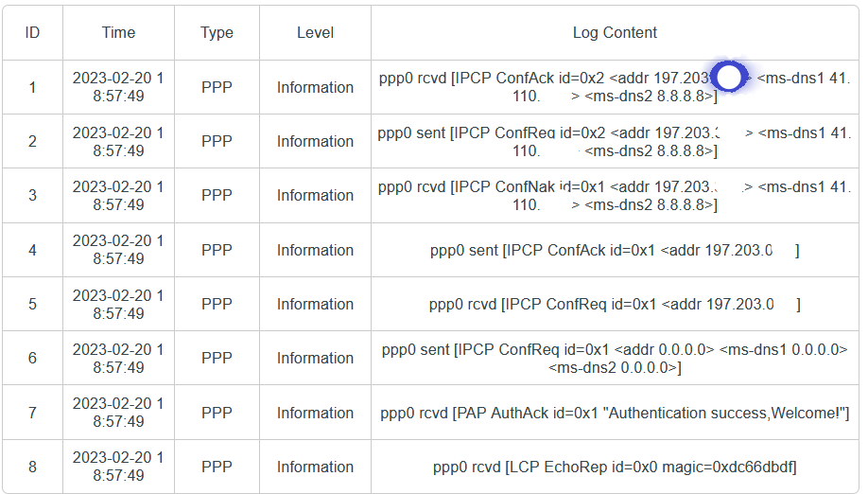This screenshot has height=494, width=868.
Task: Click the blue circle in row 1
Action: pos(728,77)
